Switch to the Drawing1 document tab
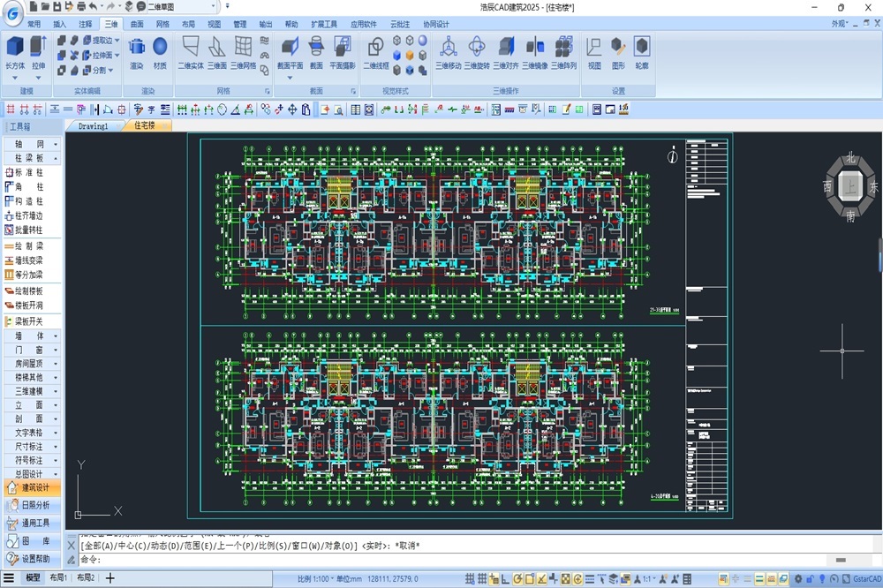This screenshot has width=883, height=588. (93, 126)
